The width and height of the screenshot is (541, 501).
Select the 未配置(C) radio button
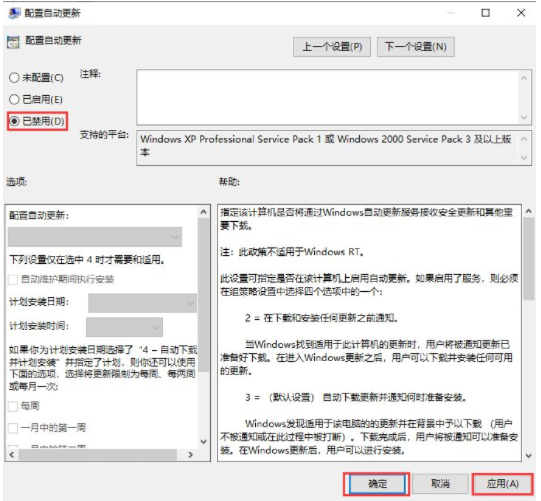[14, 78]
